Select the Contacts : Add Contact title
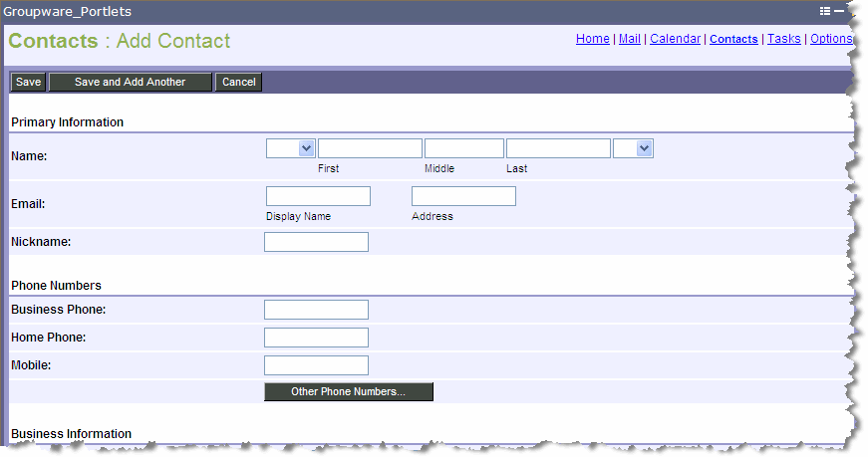The height and width of the screenshot is (457, 868). point(119,41)
